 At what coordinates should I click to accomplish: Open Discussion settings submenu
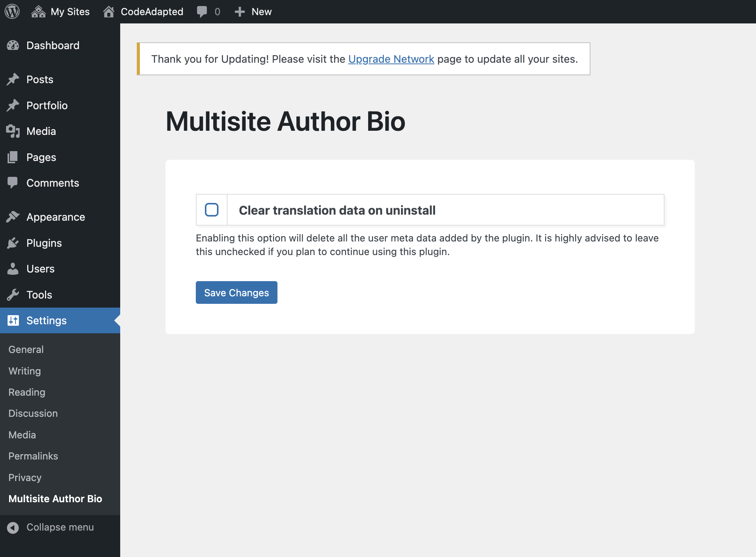tap(33, 413)
